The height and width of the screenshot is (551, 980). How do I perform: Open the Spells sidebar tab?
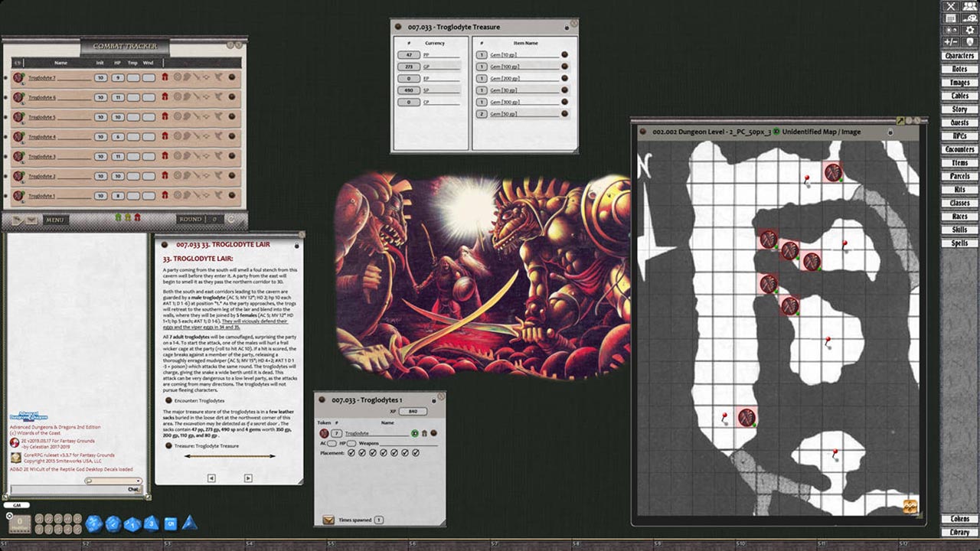click(x=959, y=243)
